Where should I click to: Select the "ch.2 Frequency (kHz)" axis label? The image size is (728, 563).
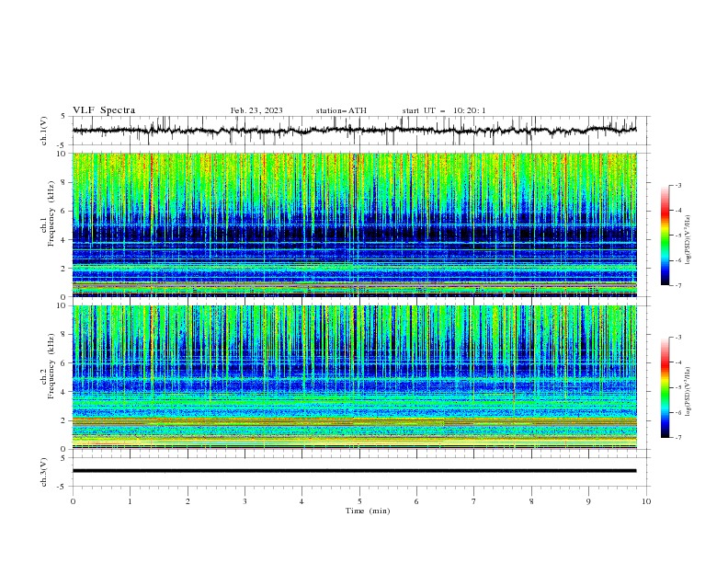(48, 365)
